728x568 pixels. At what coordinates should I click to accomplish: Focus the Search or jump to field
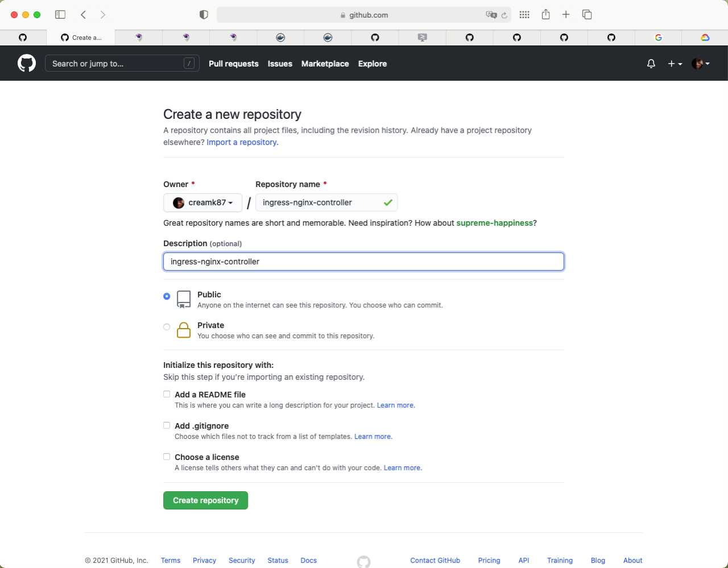[x=122, y=64]
